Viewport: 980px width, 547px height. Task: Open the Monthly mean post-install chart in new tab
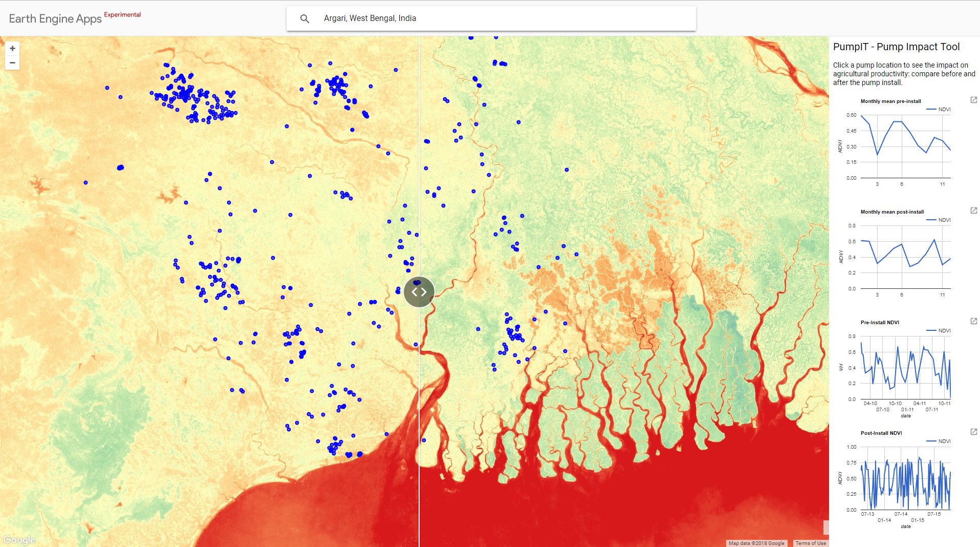[x=973, y=211]
